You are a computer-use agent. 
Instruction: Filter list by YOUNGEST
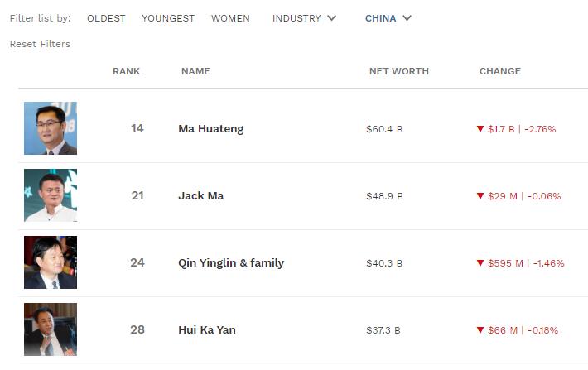pos(169,18)
